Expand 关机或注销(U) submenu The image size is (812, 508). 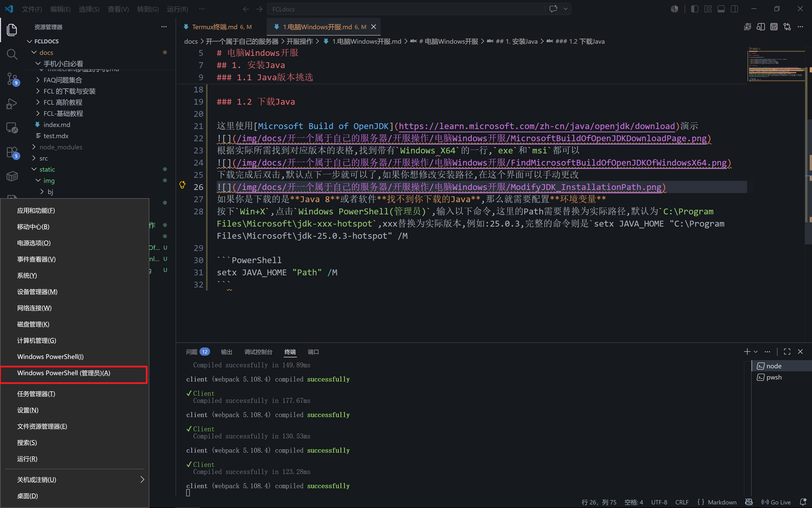pos(75,480)
